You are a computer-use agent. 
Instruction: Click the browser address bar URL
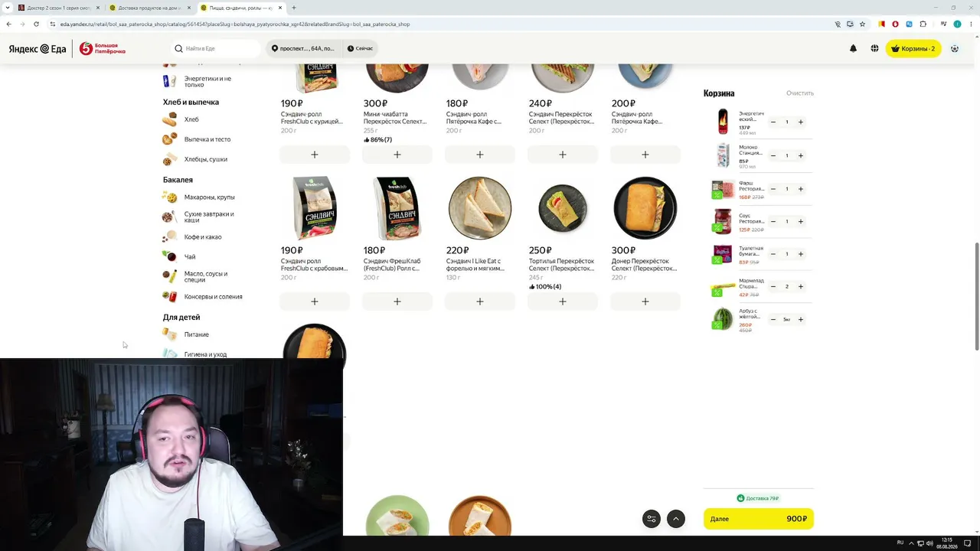(235, 24)
